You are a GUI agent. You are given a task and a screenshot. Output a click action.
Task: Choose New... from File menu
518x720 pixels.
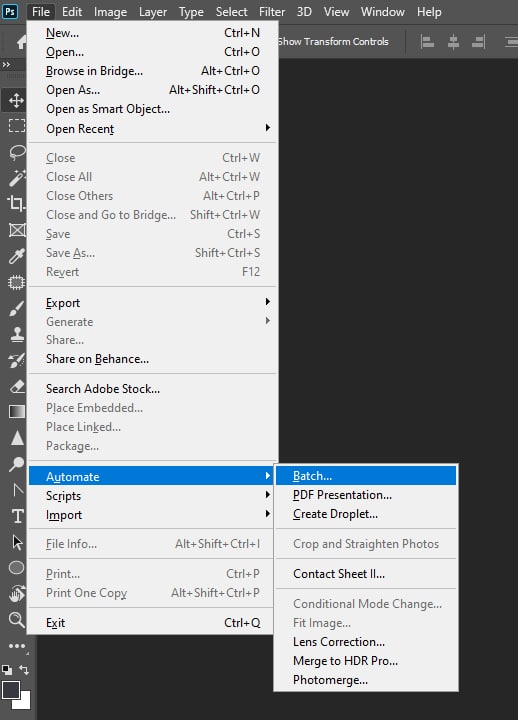click(153, 33)
